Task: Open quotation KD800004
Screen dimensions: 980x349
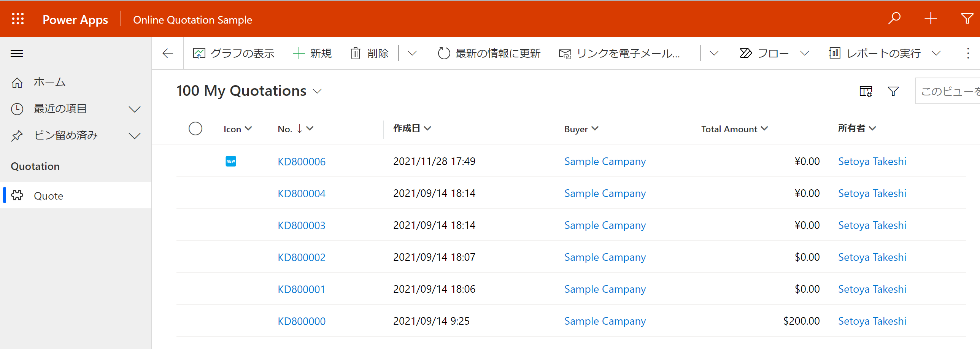Action: pyautogui.click(x=301, y=194)
